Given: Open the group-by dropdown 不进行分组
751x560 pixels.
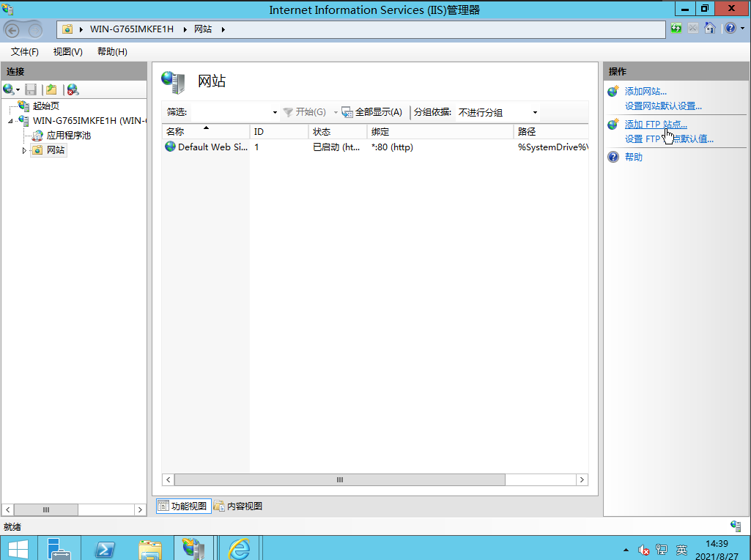Looking at the screenshot, I should 497,113.
